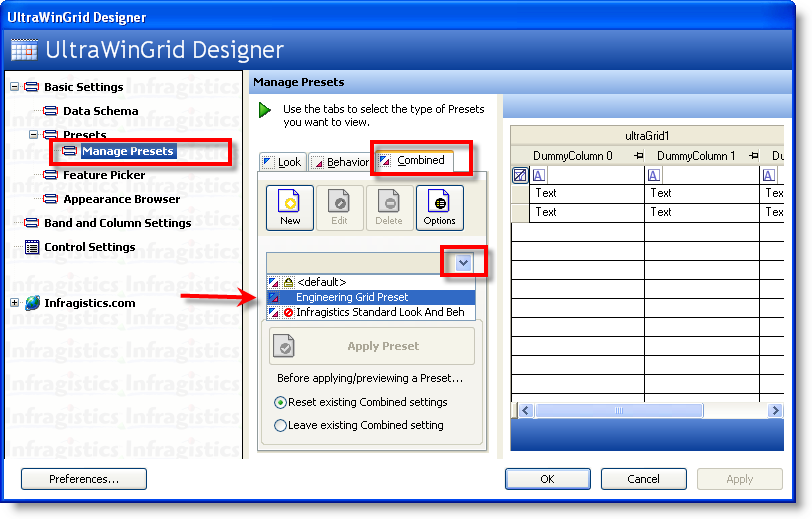
Task: Open the preset list dropdown arrow
Action: pyautogui.click(x=463, y=263)
